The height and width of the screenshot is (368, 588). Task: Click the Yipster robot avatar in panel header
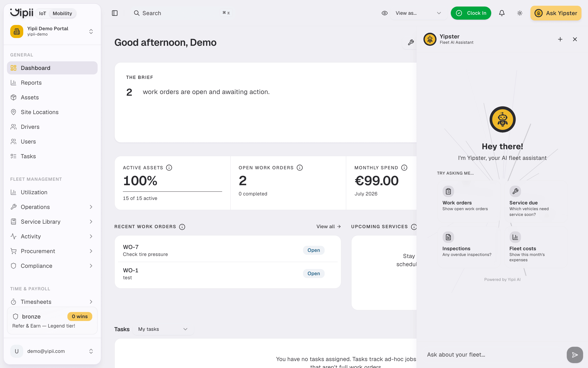(430, 39)
